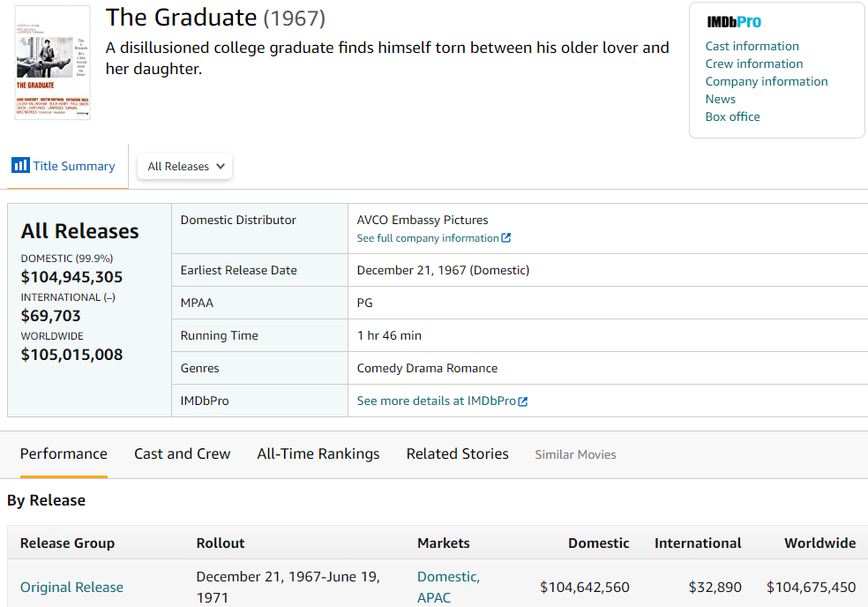This screenshot has height=607, width=868.
Task: Open the Box office link
Action: (x=732, y=116)
